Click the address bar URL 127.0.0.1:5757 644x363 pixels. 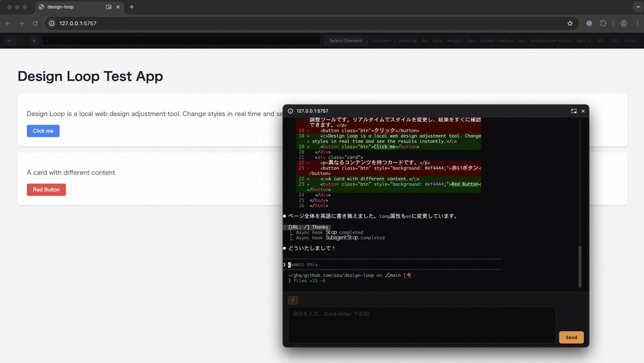[78, 24]
